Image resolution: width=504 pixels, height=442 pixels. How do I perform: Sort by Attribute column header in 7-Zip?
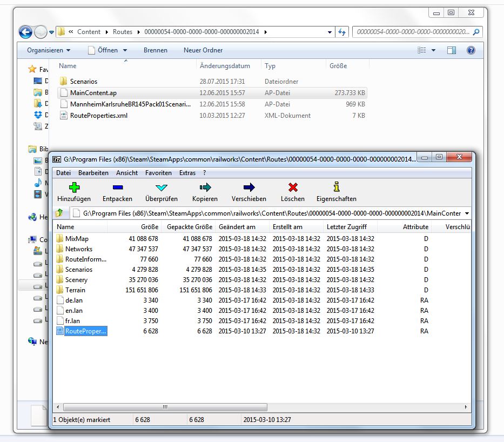[405, 226]
